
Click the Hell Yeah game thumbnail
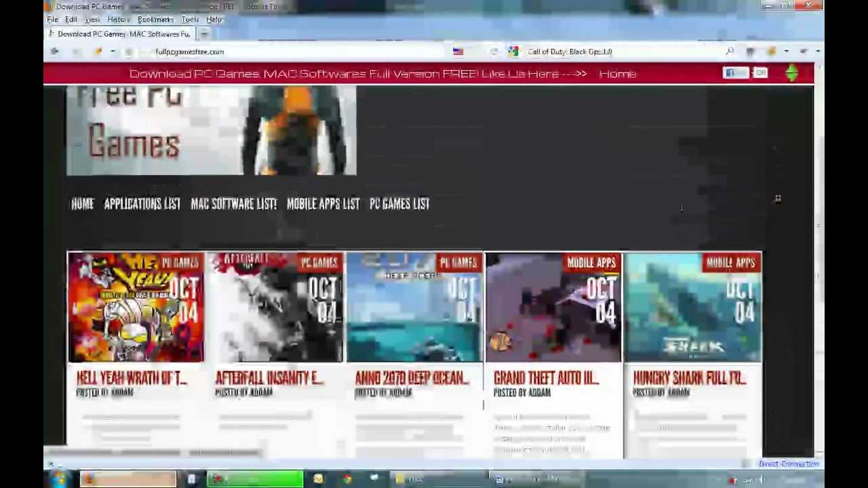[136, 308]
